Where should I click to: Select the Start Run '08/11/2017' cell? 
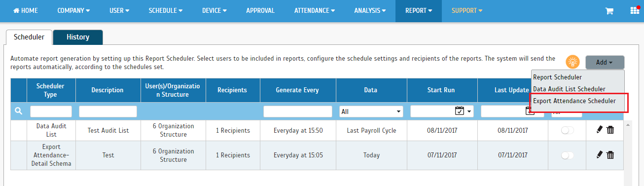tap(442, 131)
